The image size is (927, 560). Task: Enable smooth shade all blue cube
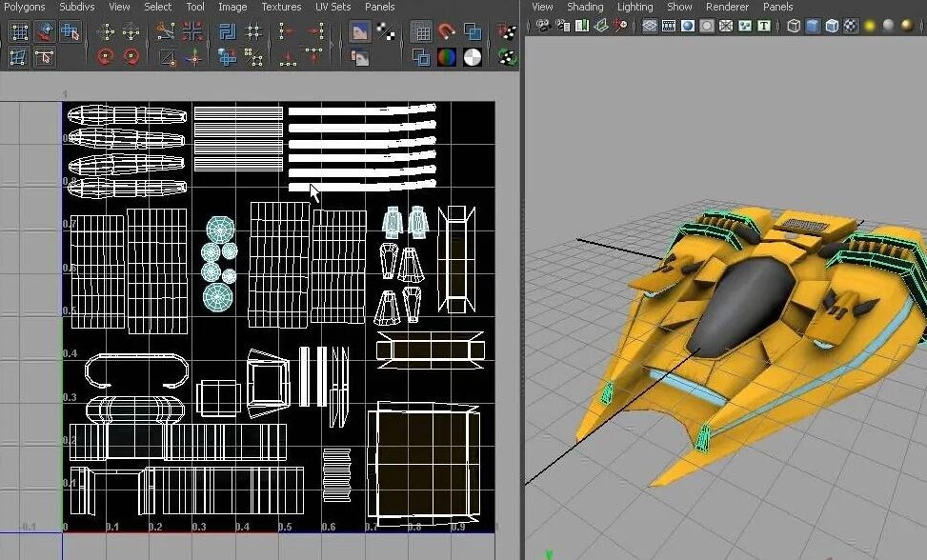pos(813,26)
